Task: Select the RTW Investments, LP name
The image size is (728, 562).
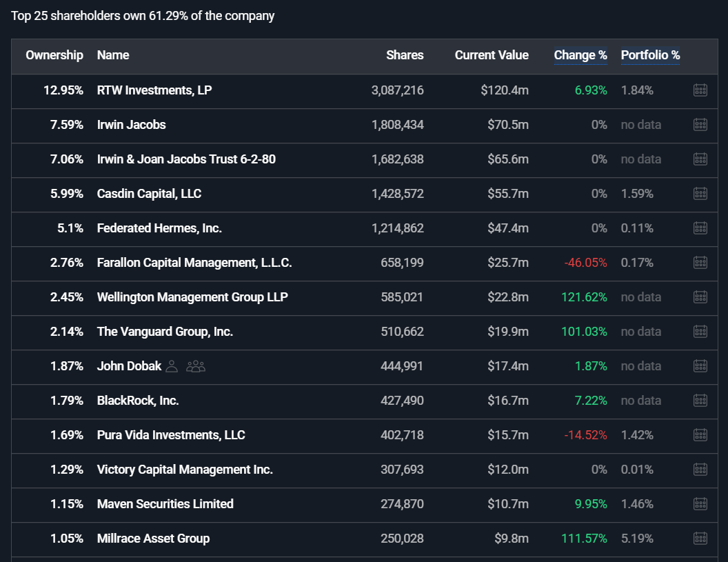Action: click(154, 90)
